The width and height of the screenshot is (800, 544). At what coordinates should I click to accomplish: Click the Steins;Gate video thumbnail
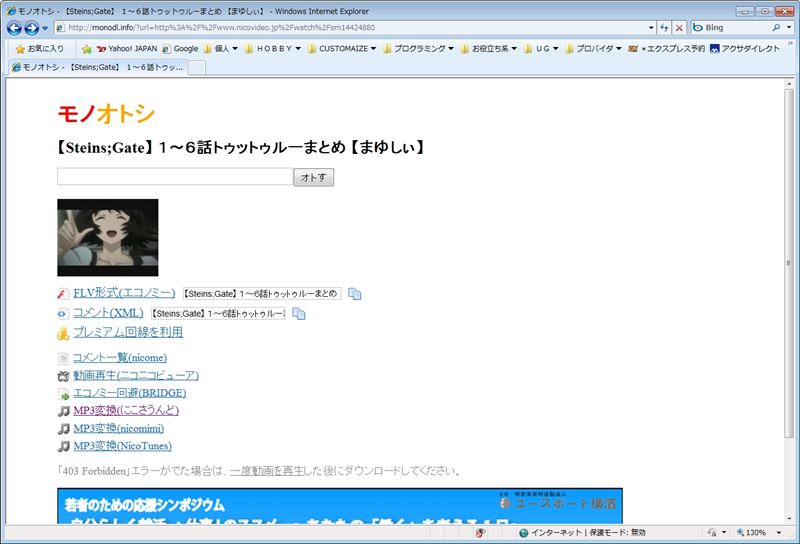(x=108, y=237)
